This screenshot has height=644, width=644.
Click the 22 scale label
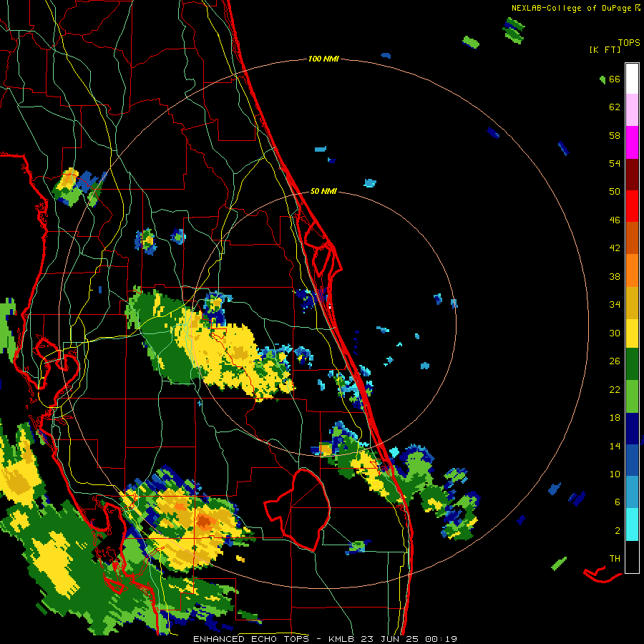(615, 389)
